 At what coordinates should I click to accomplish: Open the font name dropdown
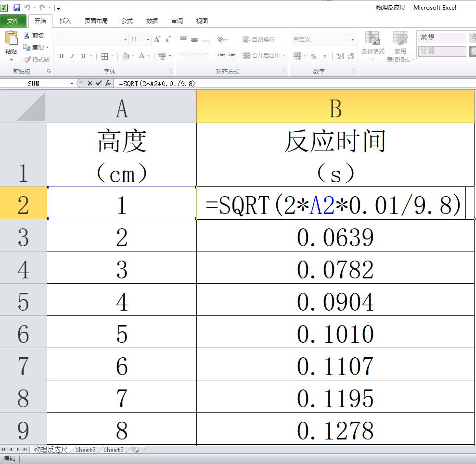click(125, 40)
